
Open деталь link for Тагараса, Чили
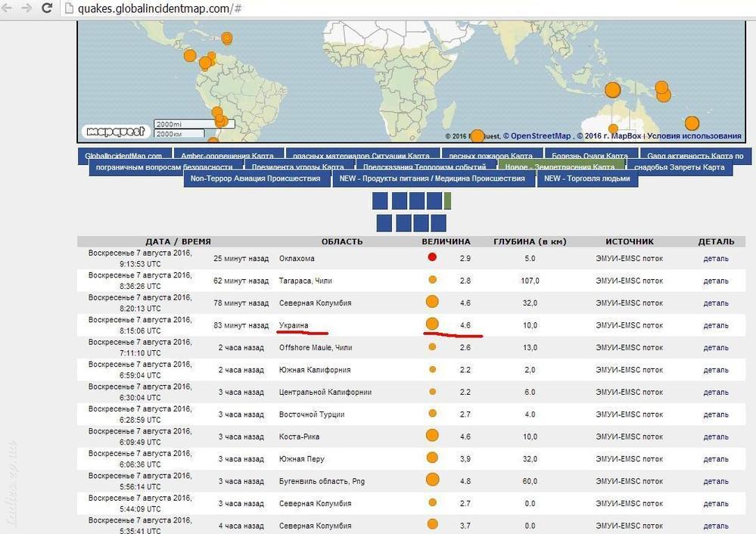(715, 281)
